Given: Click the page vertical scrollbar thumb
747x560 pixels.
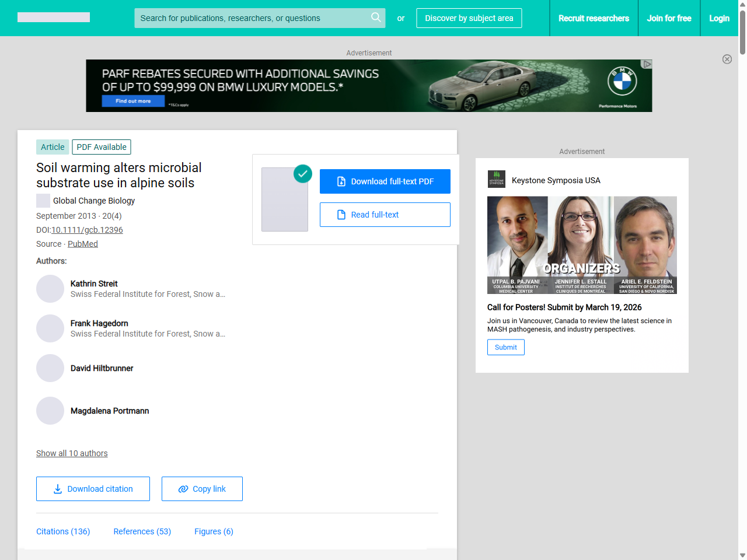Looking at the screenshot, I should (x=742, y=32).
